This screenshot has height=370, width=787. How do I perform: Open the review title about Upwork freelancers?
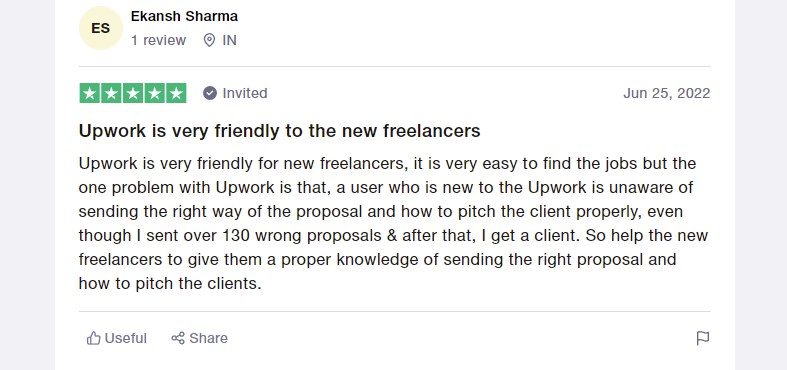click(280, 131)
